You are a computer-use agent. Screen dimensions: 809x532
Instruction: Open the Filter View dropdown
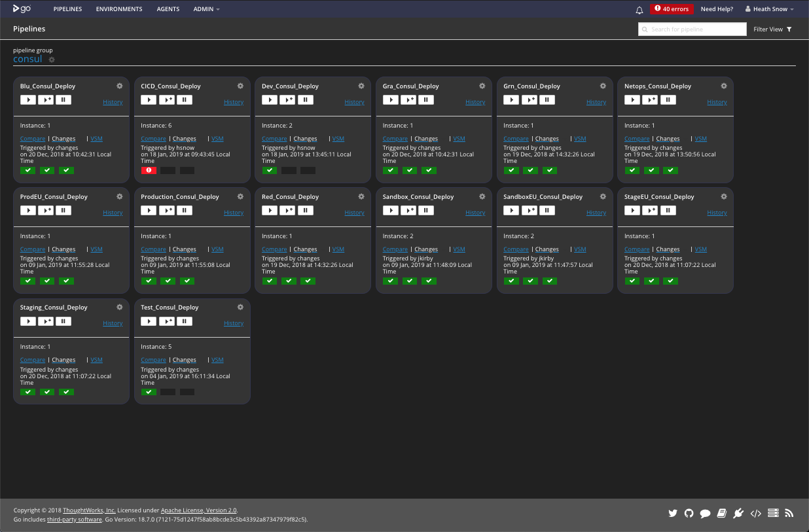(x=772, y=29)
